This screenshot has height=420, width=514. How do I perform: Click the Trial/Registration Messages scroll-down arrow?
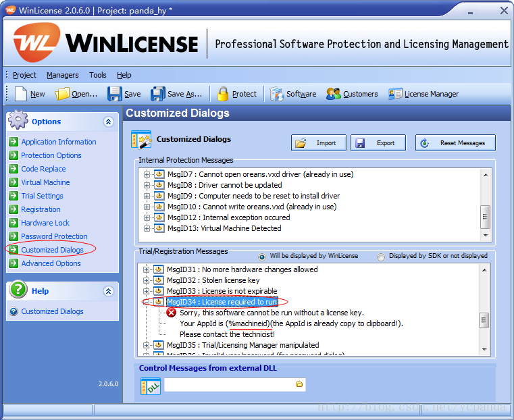pyautogui.click(x=484, y=350)
